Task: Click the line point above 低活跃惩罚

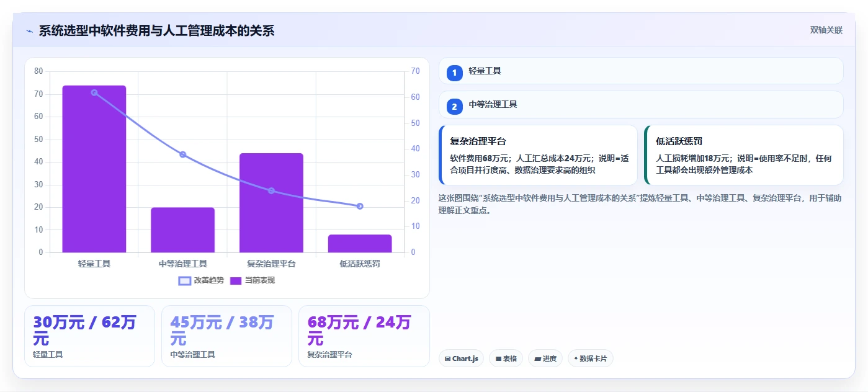Action: tap(360, 206)
